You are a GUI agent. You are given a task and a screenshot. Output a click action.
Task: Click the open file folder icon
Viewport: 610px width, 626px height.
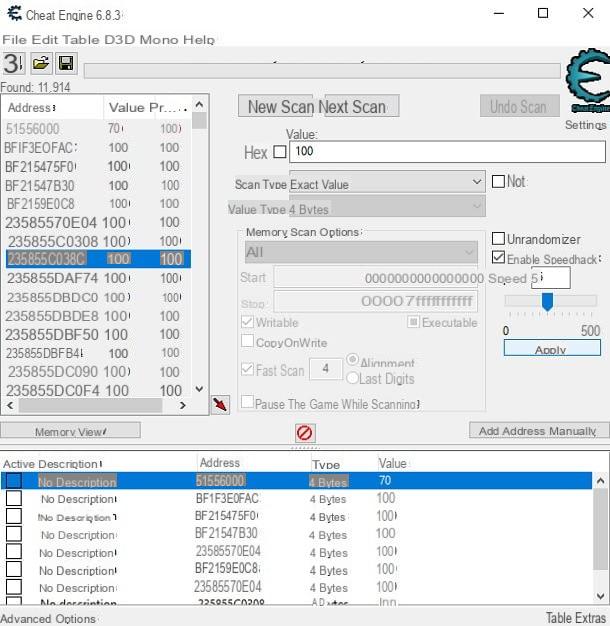click(x=41, y=63)
